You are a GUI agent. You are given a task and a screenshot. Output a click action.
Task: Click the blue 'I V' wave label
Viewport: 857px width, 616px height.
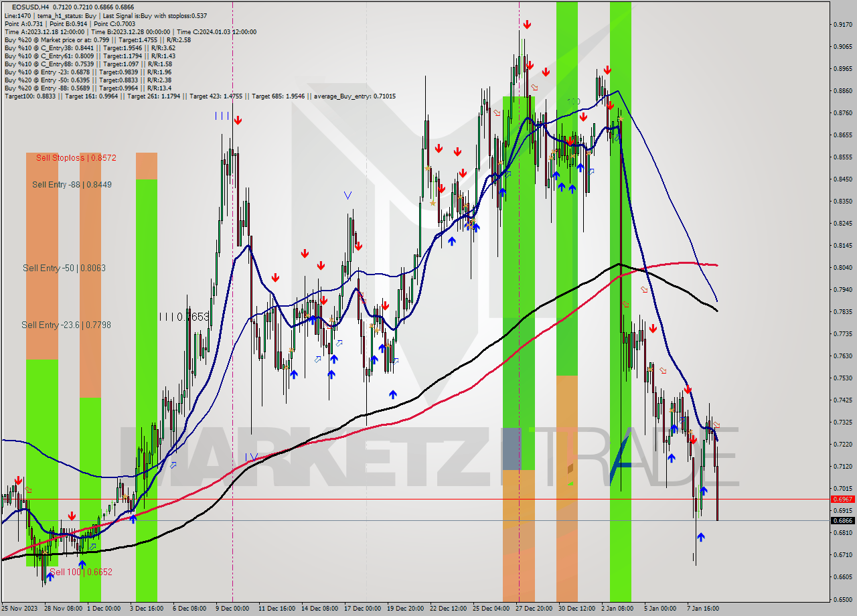click(x=251, y=457)
